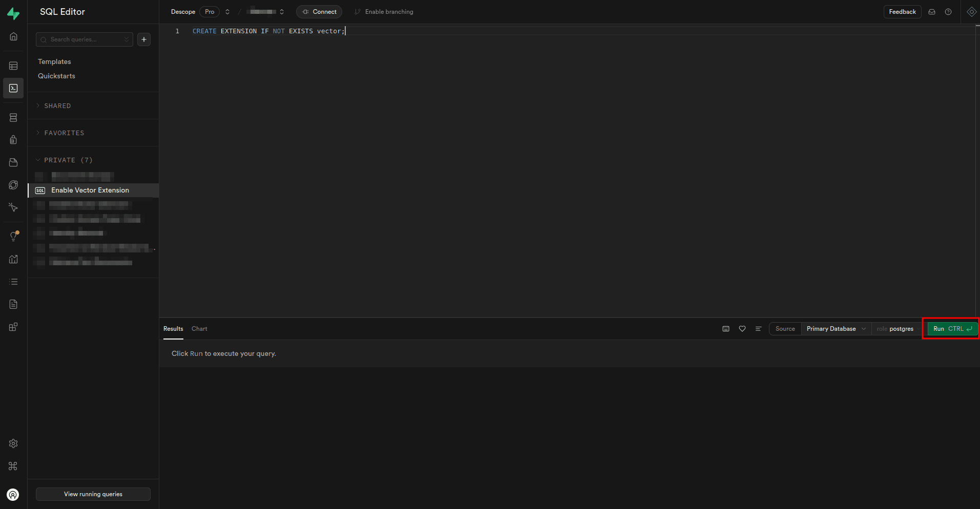
Task: Run the query with the Run button
Action: click(952, 329)
